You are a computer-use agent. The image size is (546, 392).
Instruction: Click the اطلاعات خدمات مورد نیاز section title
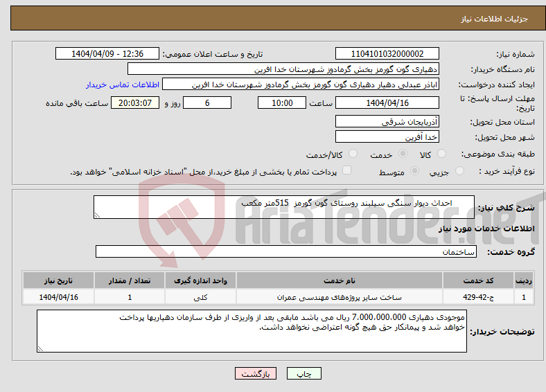[486, 229]
